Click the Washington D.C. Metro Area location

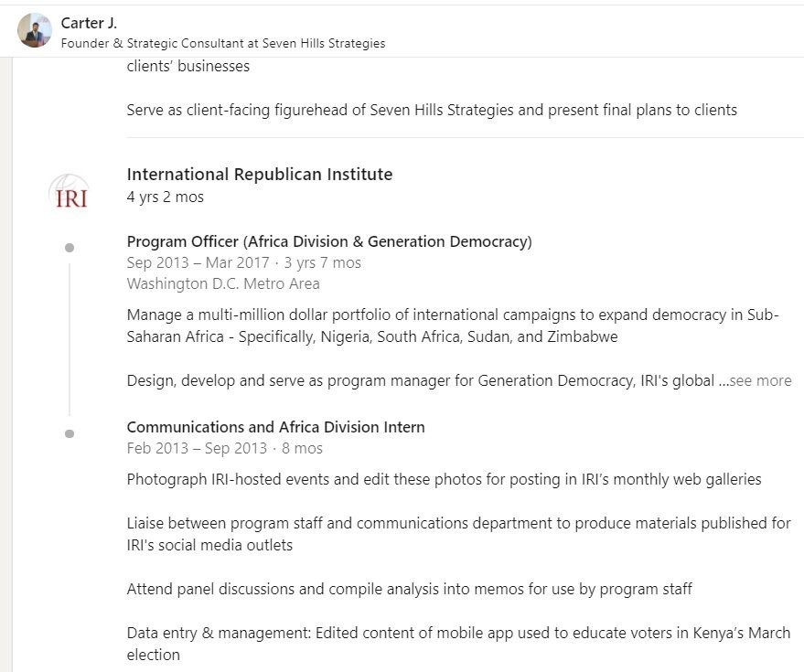223,283
